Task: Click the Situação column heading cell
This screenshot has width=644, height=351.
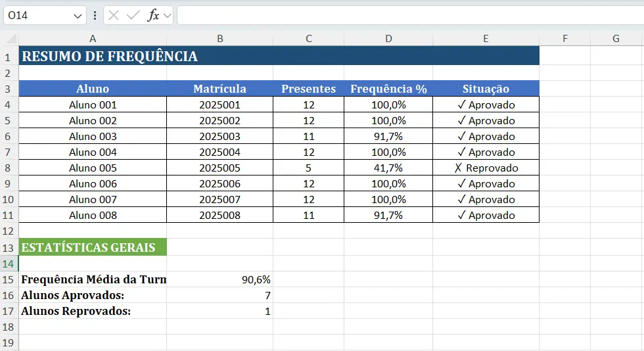Action: click(x=486, y=89)
